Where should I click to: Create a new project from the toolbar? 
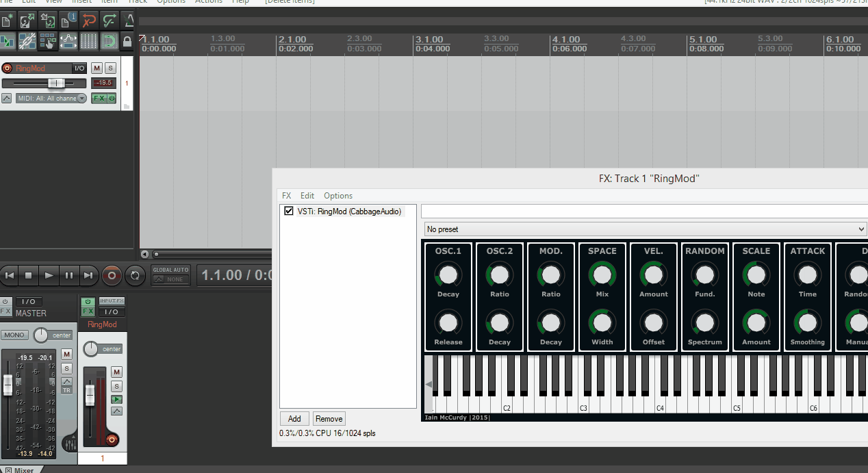tap(8, 21)
